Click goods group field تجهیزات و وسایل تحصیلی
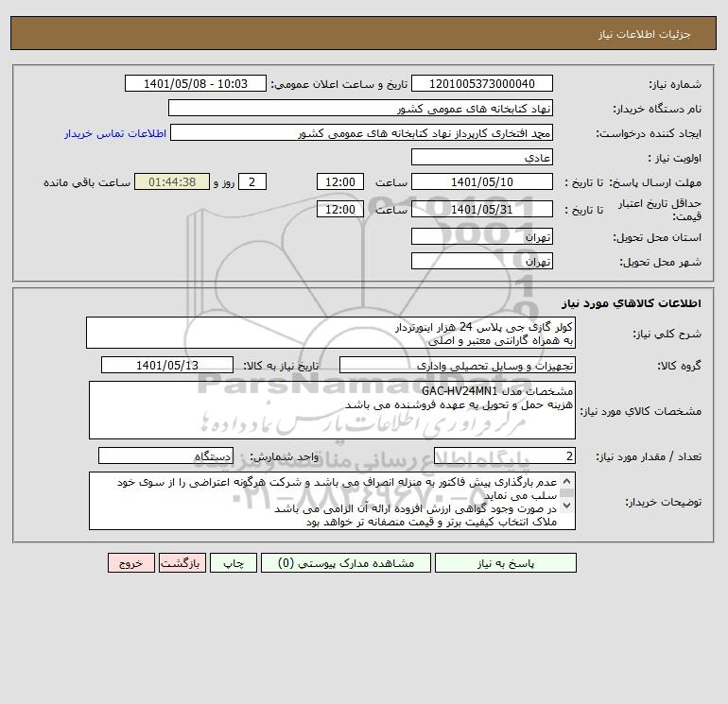The height and width of the screenshot is (704, 728). coord(458,365)
